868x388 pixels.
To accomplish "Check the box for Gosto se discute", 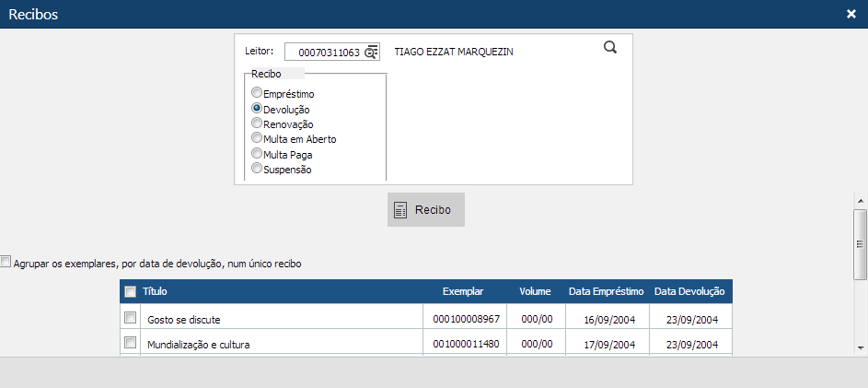I will click(x=130, y=318).
